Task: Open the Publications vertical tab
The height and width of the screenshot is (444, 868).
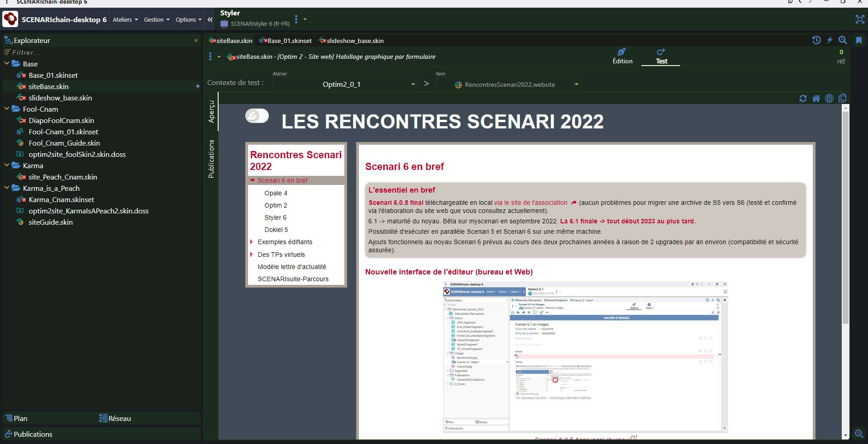Action: coord(211,159)
